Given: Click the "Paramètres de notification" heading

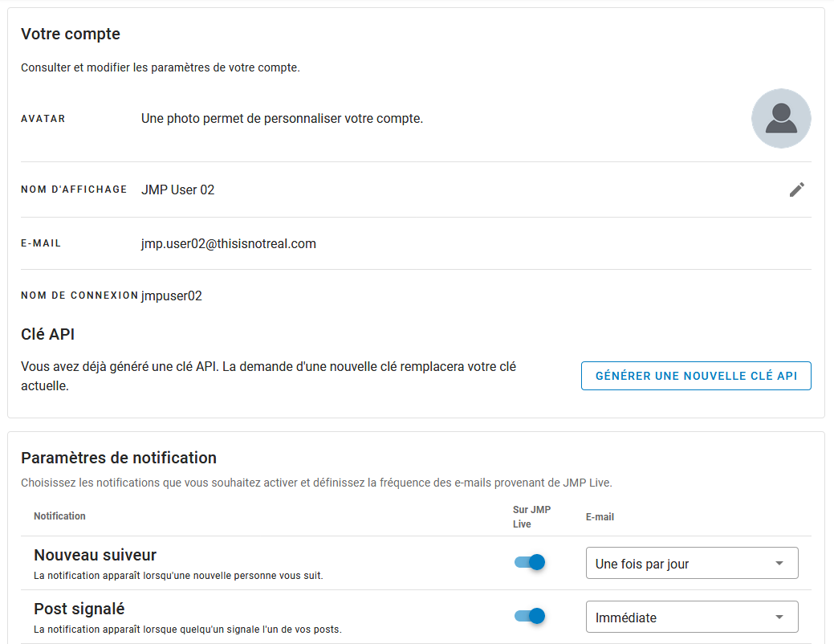Looking at the screenshot, I should tap(119, 458).
